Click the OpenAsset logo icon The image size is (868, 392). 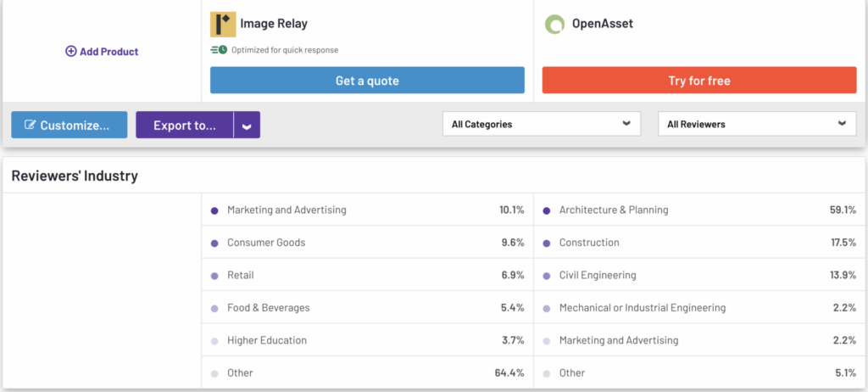(554, 24)
